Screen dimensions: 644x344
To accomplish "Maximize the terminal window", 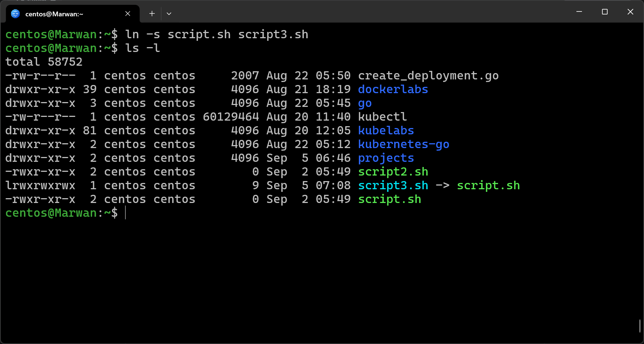I will pos(605,12).
